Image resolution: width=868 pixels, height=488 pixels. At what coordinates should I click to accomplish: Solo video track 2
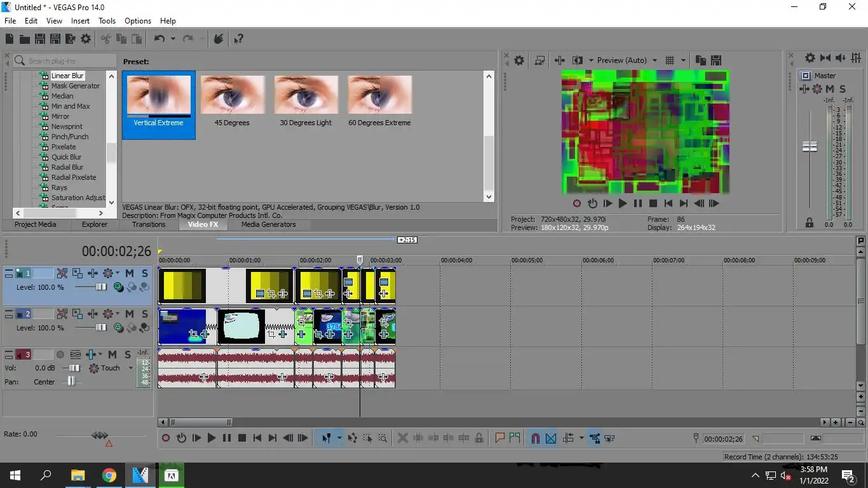coord(145,314)
